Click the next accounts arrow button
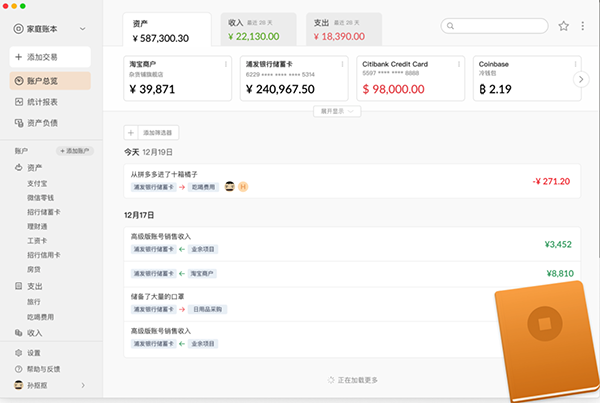This screenshot has width=600, height=403. click(x=581, y=79)
